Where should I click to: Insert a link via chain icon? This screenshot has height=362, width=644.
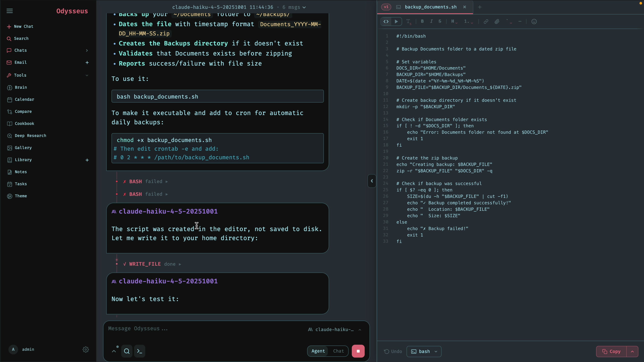tap(486, 22)
